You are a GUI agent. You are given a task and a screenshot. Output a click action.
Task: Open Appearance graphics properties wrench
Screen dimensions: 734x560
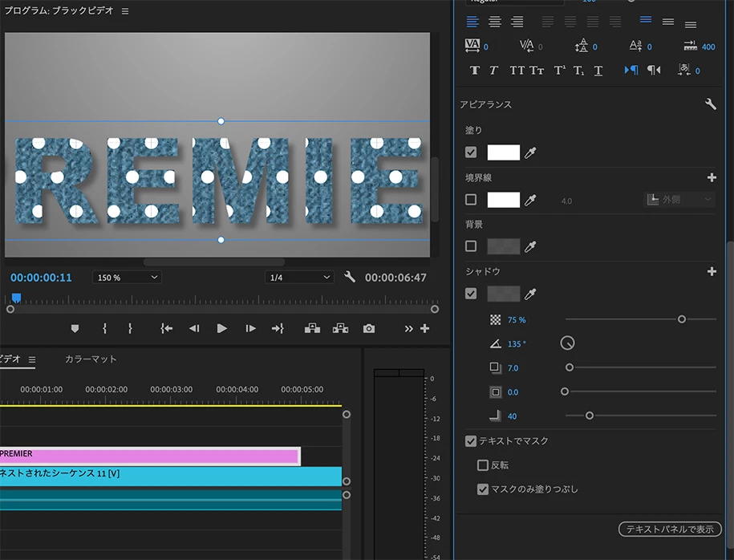(x=710, y=104)
